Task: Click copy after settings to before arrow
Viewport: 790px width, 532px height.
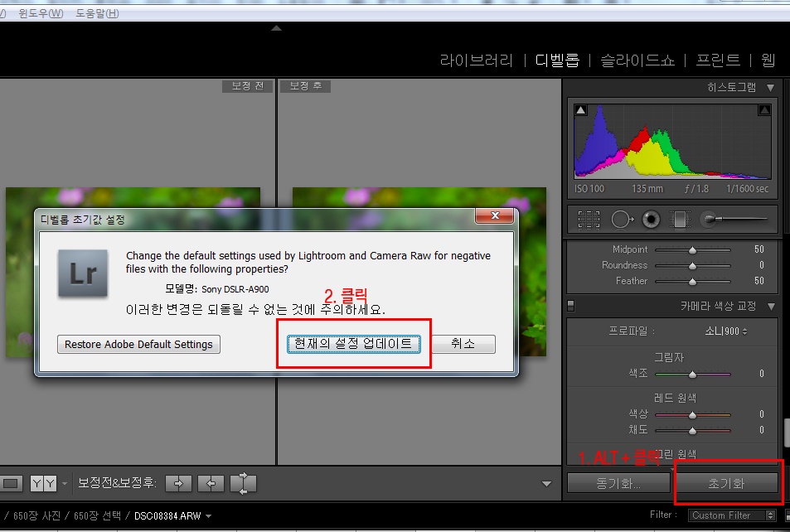Action: (x=211, y=483)
